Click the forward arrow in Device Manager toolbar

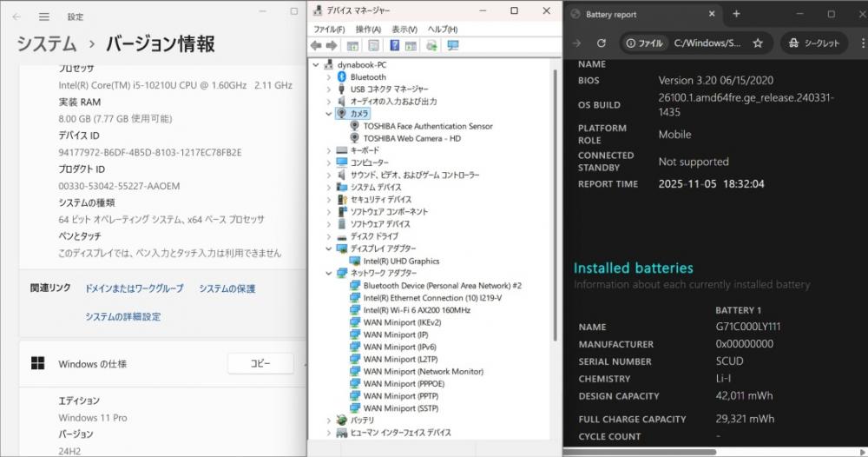(332, 45)
